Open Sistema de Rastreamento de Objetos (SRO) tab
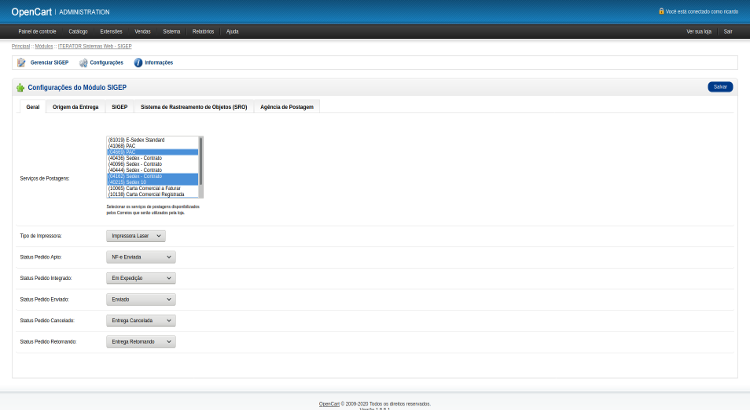The height and width of the screenshot is (410, 750). click(194, 107)
